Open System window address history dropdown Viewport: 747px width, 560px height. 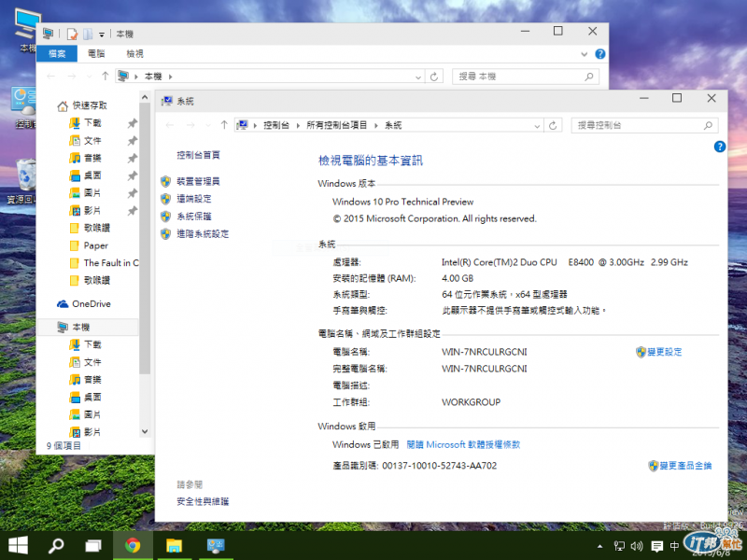[x=537, y=126]
